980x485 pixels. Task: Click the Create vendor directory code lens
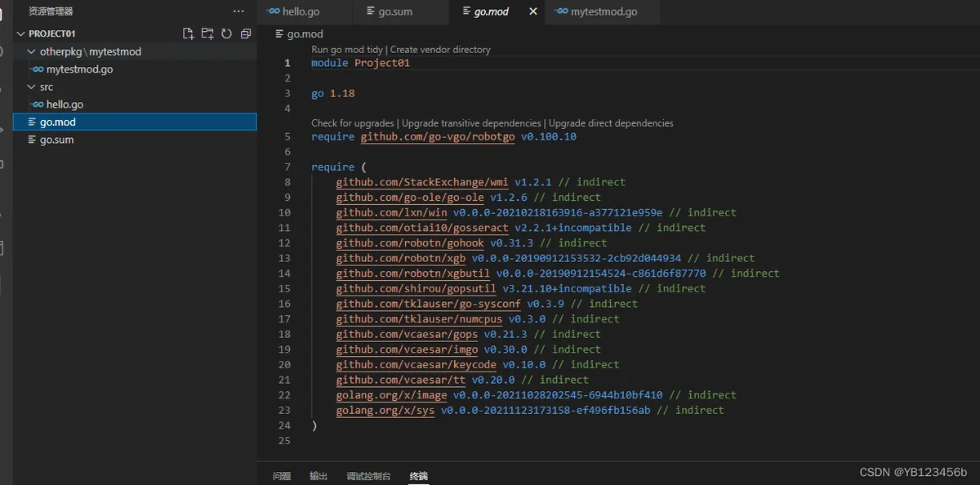click(x=441, y=50)
